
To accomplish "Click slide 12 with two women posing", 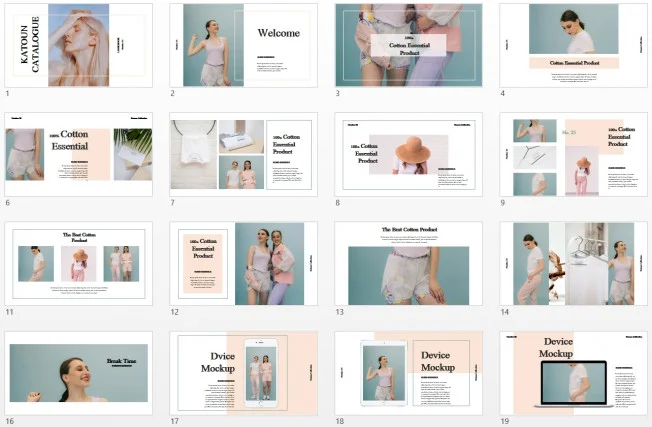I will point(243,263).
